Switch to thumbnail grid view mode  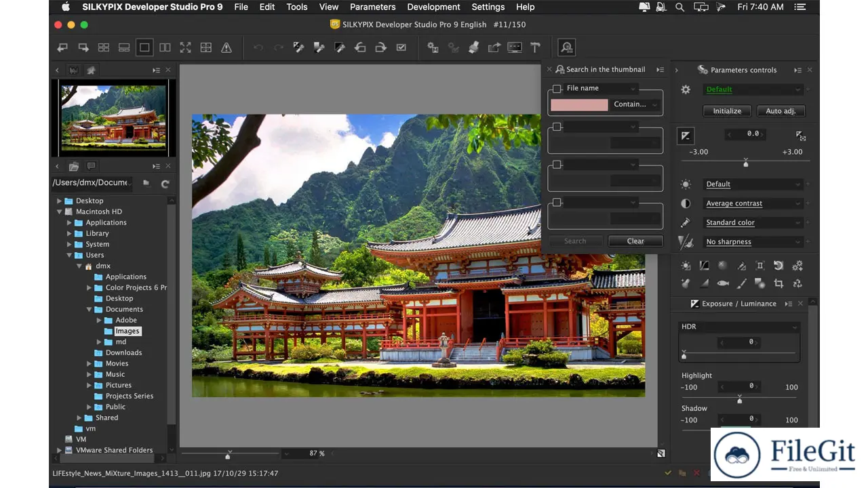[104, 47]
